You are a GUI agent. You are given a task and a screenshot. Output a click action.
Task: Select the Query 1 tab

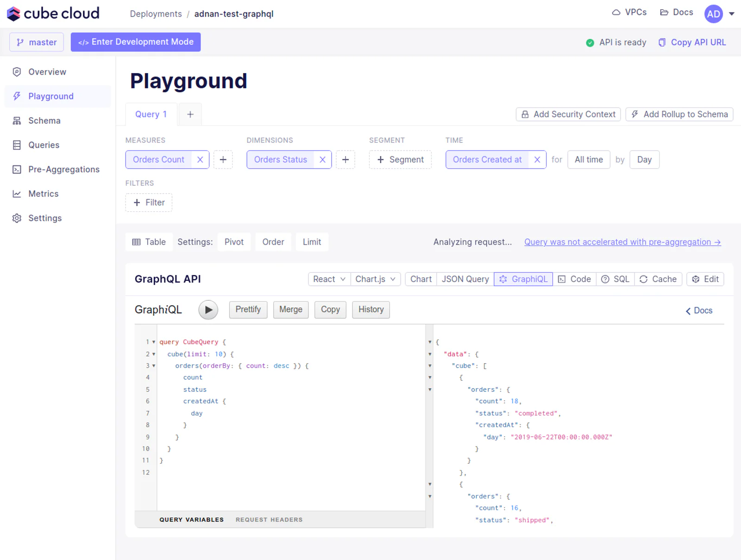point(151,114)
